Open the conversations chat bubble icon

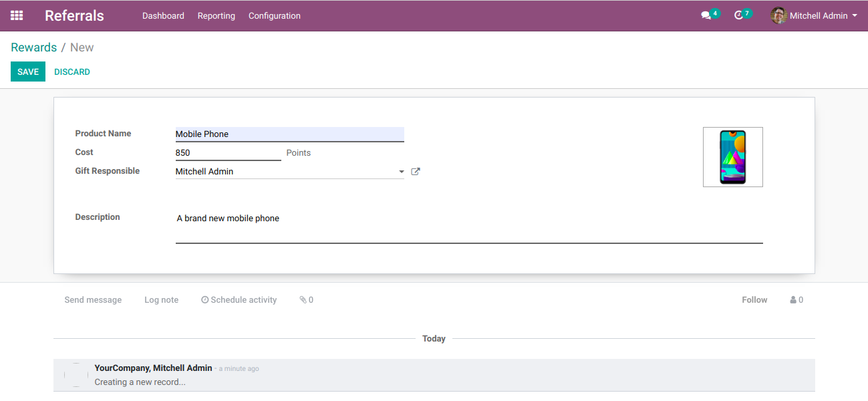coord(706,15)
